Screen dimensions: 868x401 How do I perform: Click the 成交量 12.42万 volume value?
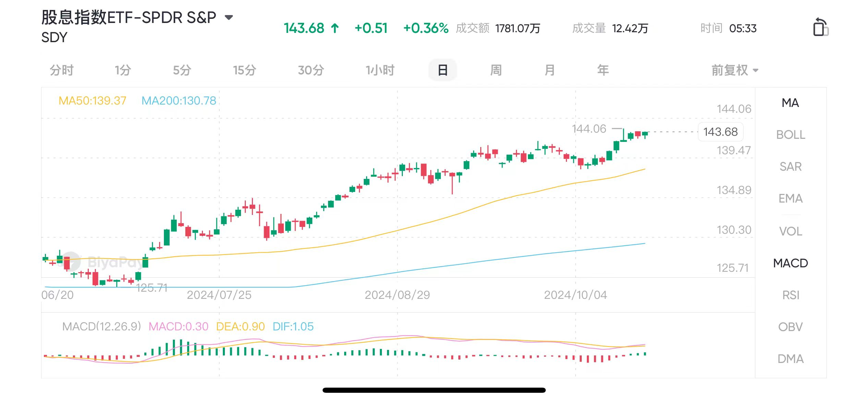coord(610,28)
